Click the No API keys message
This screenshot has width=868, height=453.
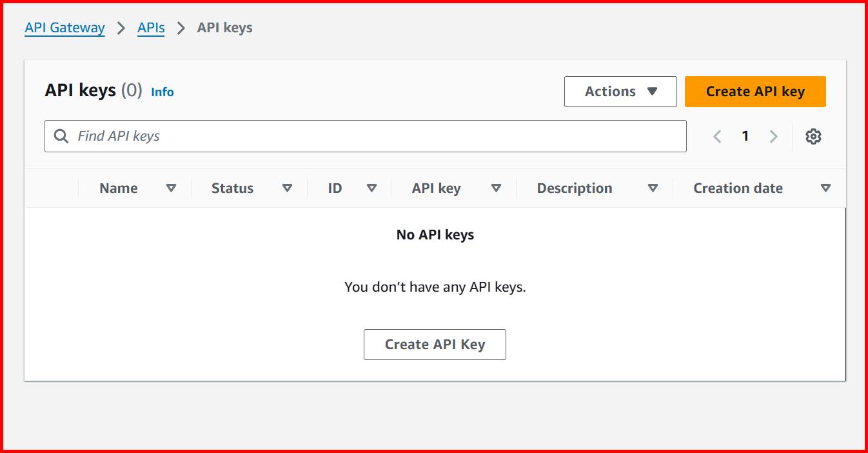(435, 235)
